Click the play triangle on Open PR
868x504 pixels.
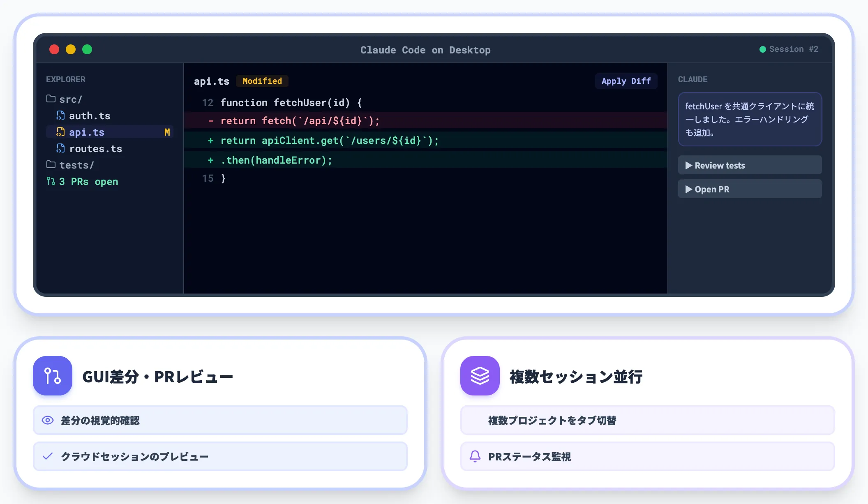coord(689,189)
